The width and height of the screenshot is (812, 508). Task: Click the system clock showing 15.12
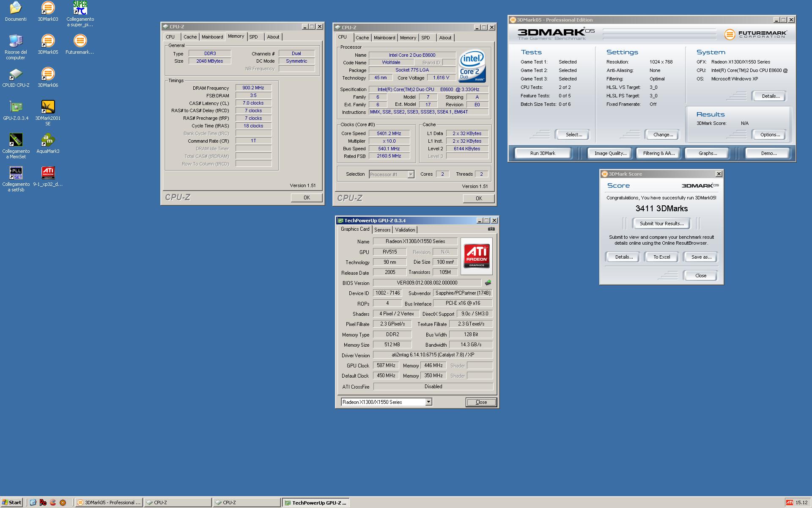tap(801, 502)
